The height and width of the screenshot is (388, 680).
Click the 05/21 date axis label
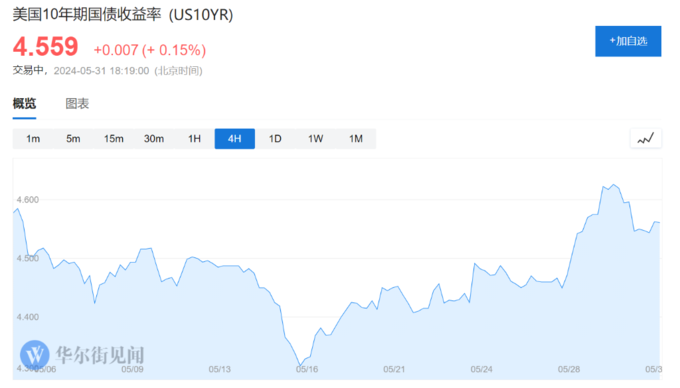point(394,369)
